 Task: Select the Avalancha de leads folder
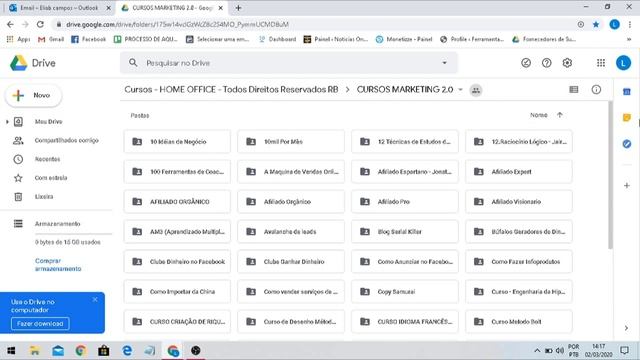tap(291, 232)
